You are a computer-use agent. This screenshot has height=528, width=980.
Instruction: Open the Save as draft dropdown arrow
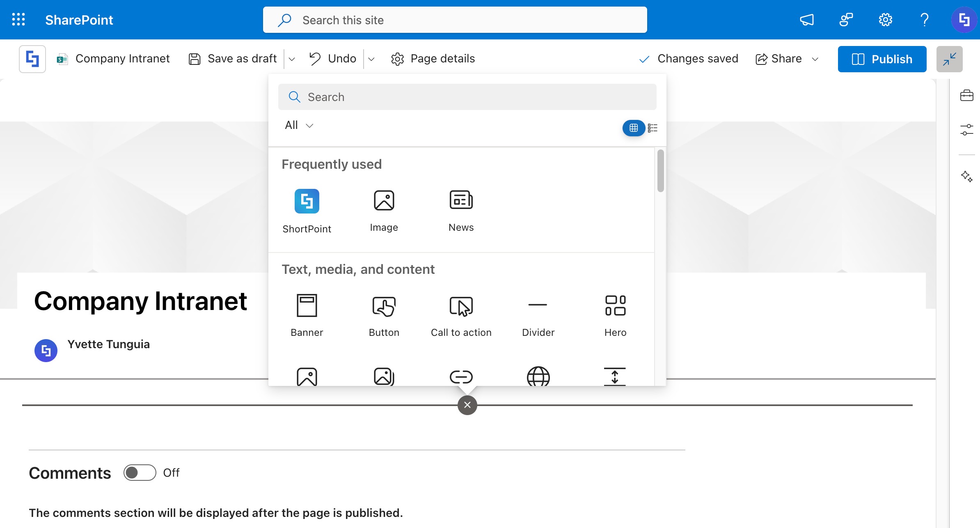point(292,59)
